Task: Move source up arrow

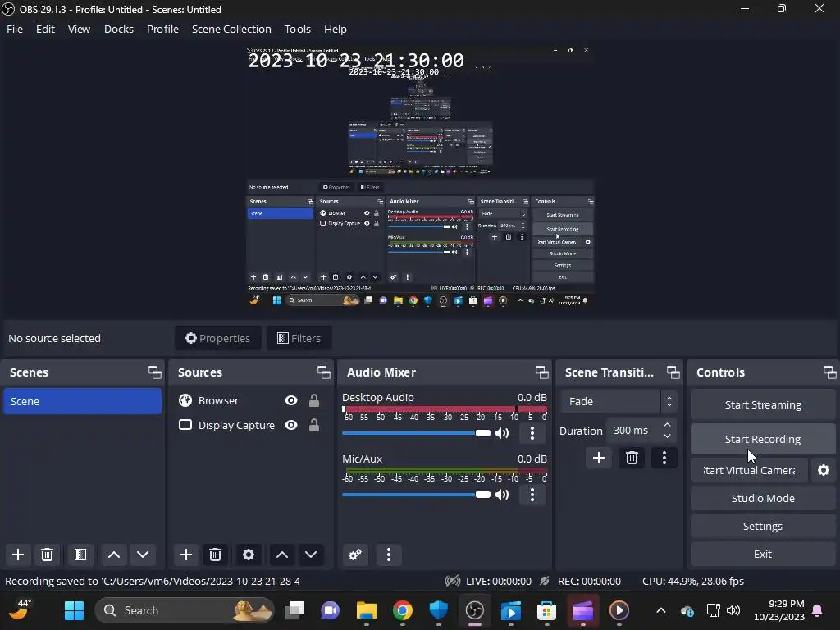Action: point(282,555)
